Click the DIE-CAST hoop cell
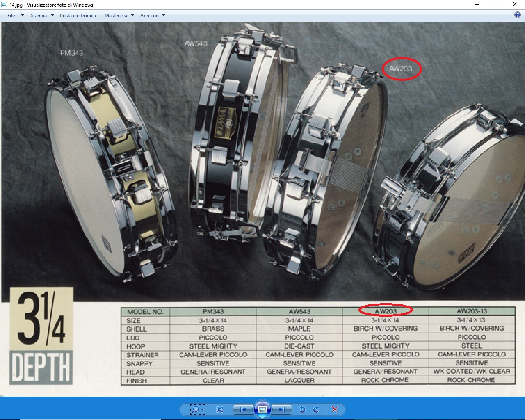 (299, 346)
